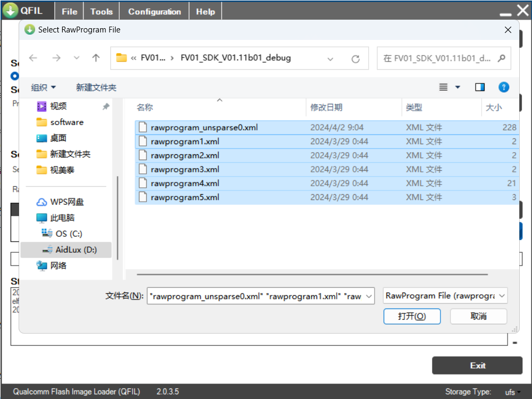The image size is (532, 399).
Task: Go up one folder level
Action: click(96, 58)
